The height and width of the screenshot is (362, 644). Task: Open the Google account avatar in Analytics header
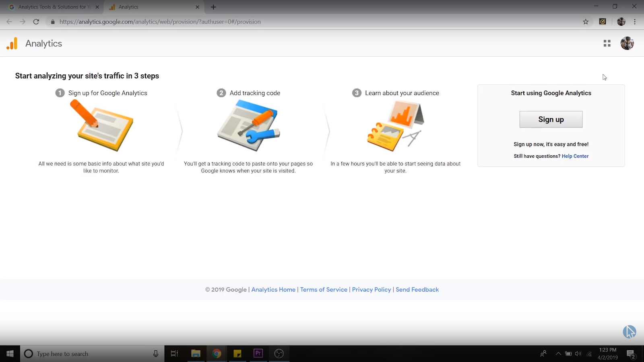click(627, 43)
